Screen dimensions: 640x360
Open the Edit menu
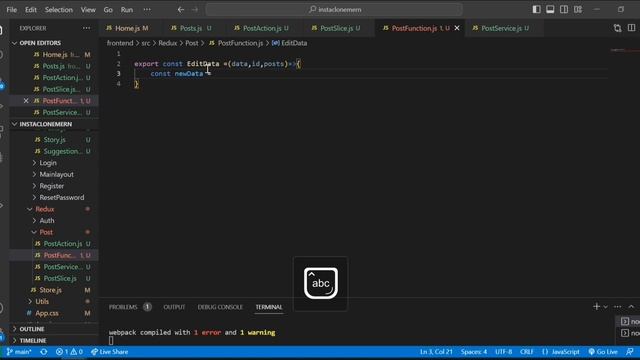tap(31, 9)
